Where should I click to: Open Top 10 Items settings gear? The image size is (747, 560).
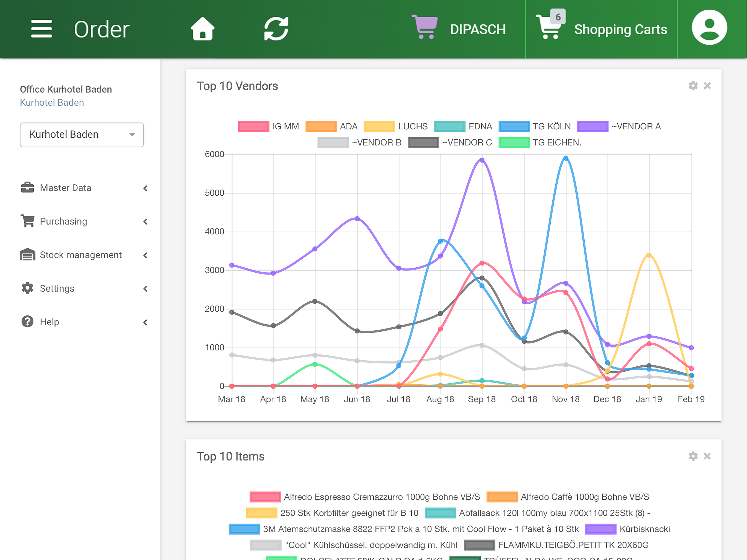tap(693, 456)
